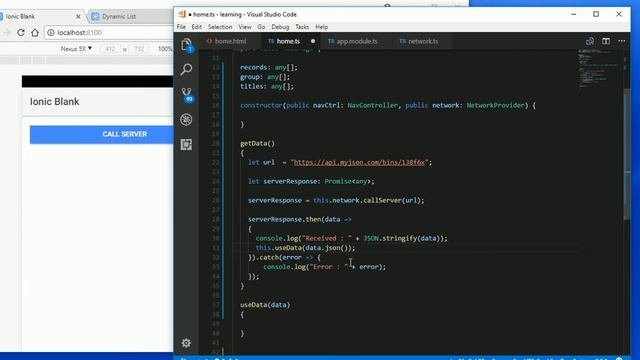Click the useData(data) method declaration
The height and width of the screenshot is (360, 640).
pyautogui.click(x=265, y=305)
